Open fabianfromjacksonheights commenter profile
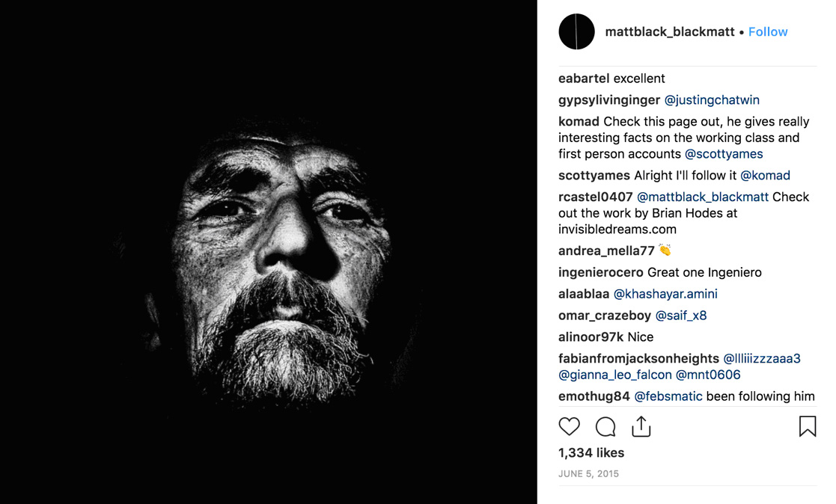The image size is (836, 504). 638,359
